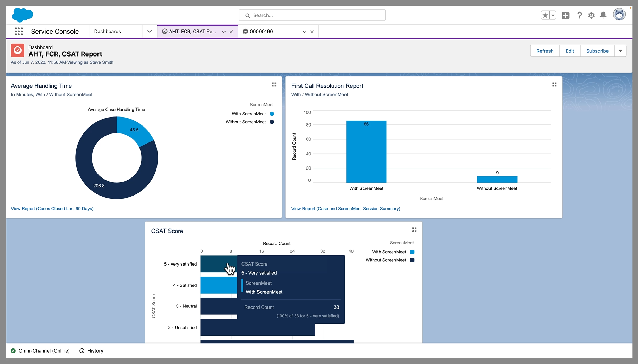The width and height of the screenshot is (638, 364).
Task: Click the red dashboard gauge icon
Action: 18,50
